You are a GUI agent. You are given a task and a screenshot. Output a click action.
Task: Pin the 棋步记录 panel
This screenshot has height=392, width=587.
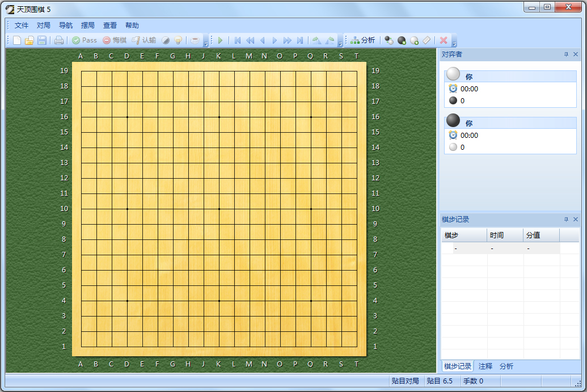pyautogui.click(x=567, y=219)
